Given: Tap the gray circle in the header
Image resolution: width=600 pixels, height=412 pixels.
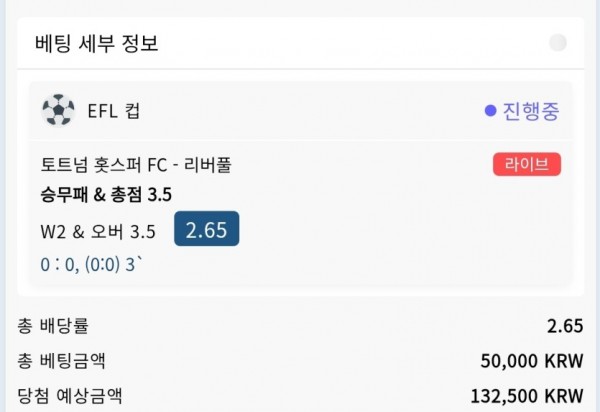Looking at the screenshot, I should tap(558, 42).
